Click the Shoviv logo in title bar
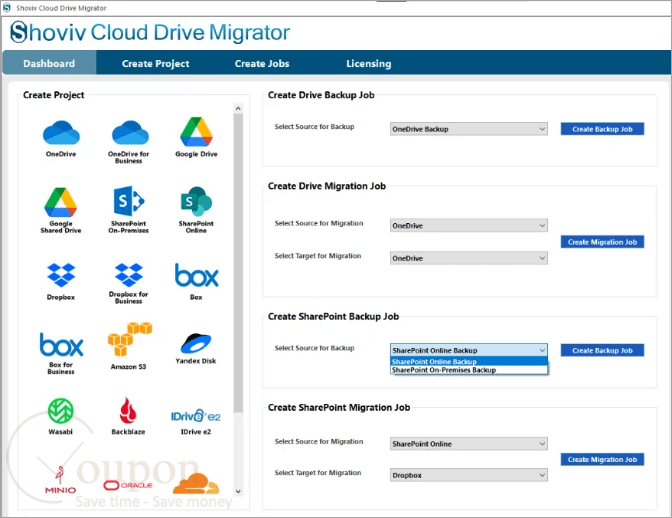The height and width of the screenshot is (518, 672). [7, 8]
